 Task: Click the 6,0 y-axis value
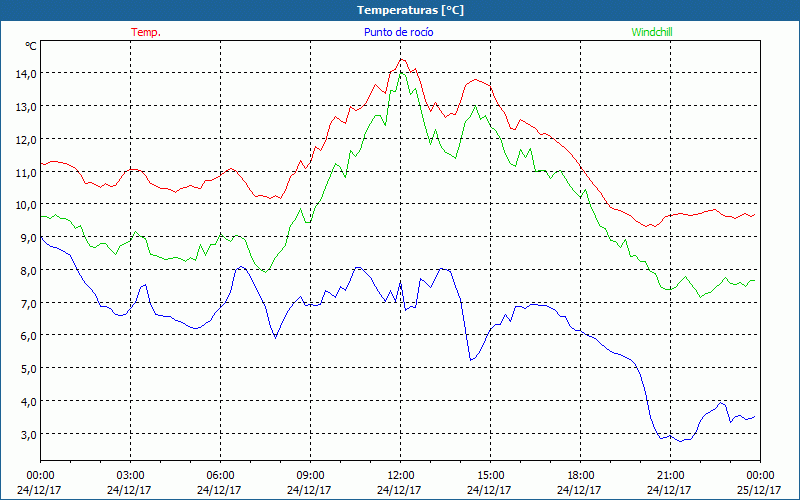tap(29, 336)
